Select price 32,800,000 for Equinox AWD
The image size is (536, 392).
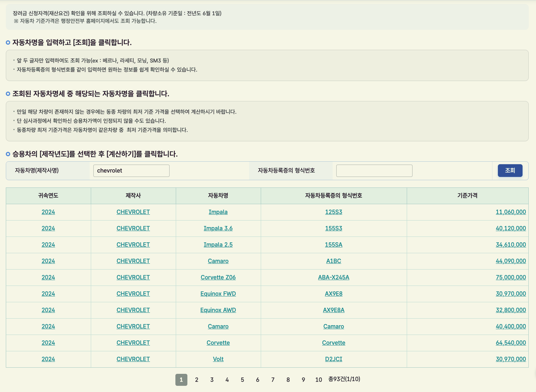[x=511, y=310]
